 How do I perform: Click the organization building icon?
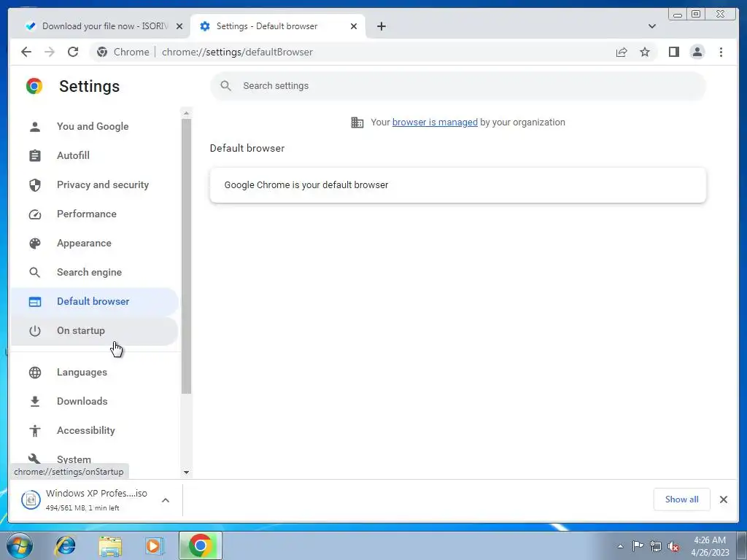point(357,122)
